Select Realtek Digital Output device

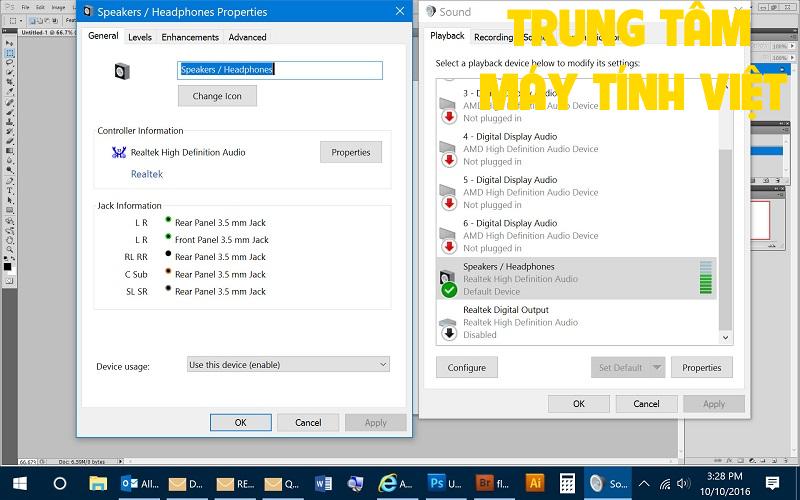pos(577,322)
